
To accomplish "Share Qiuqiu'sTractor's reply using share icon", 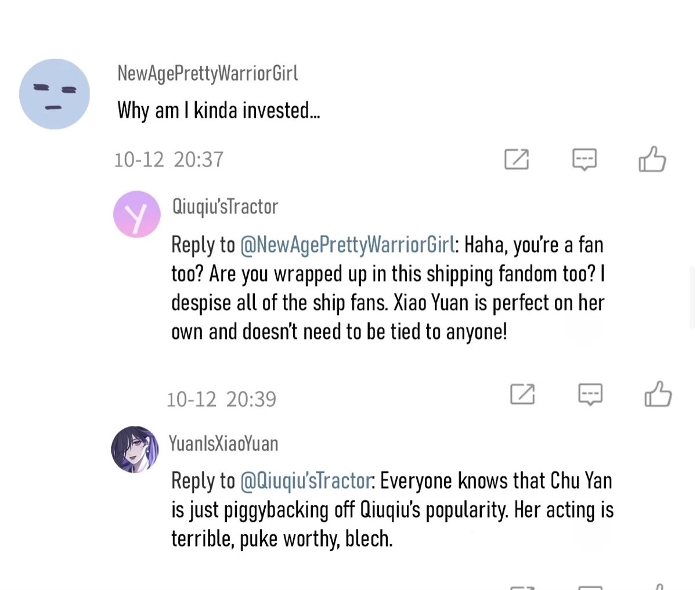I will (x=522, y=394).
